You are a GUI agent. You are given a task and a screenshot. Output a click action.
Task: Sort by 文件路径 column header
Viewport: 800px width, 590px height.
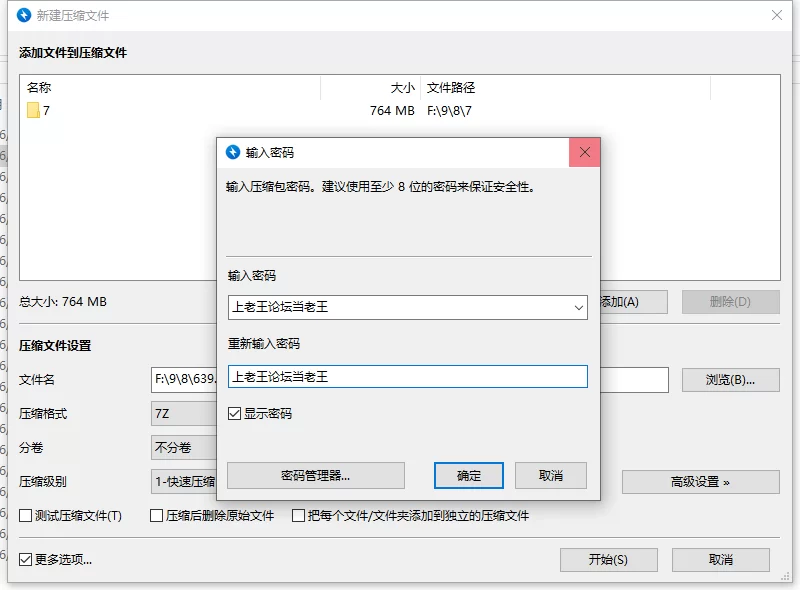(x=565, y=88)
